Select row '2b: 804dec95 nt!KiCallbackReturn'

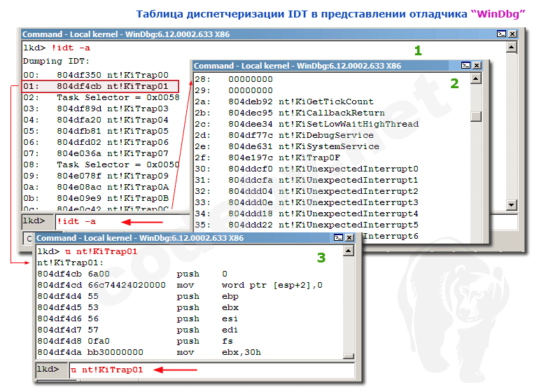click(290, 113)
